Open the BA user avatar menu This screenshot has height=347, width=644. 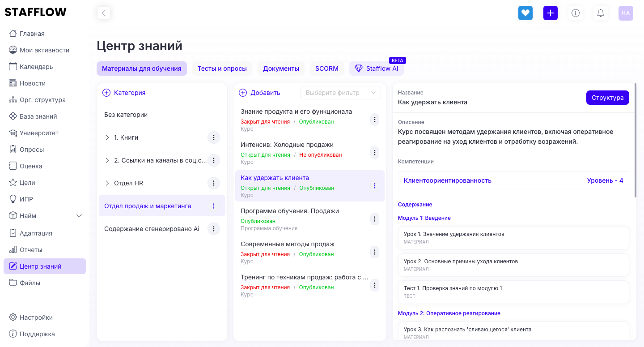point(626,13)
